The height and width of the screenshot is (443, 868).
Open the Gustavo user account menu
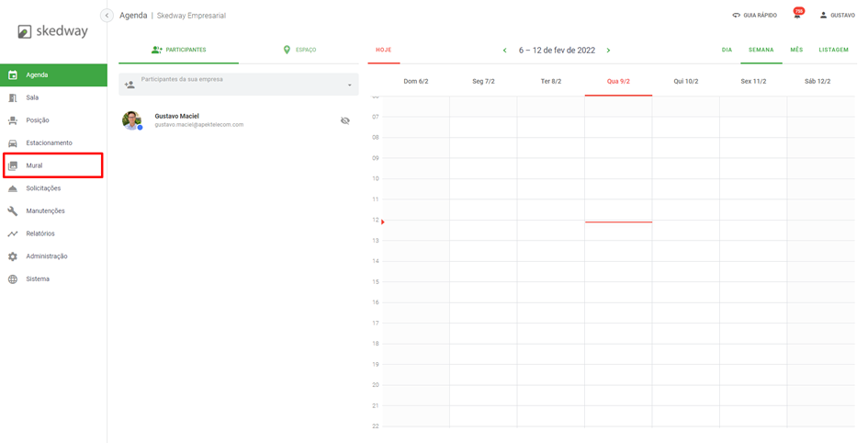(837, 16)
